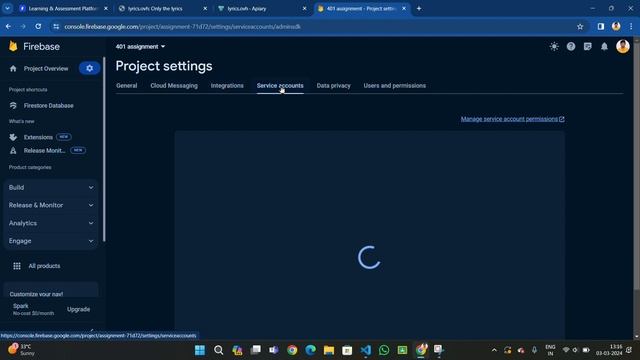Close the lyrics.ovh Apiary tab
This screenshot has height=360, width=640.
tap(304, 8)
